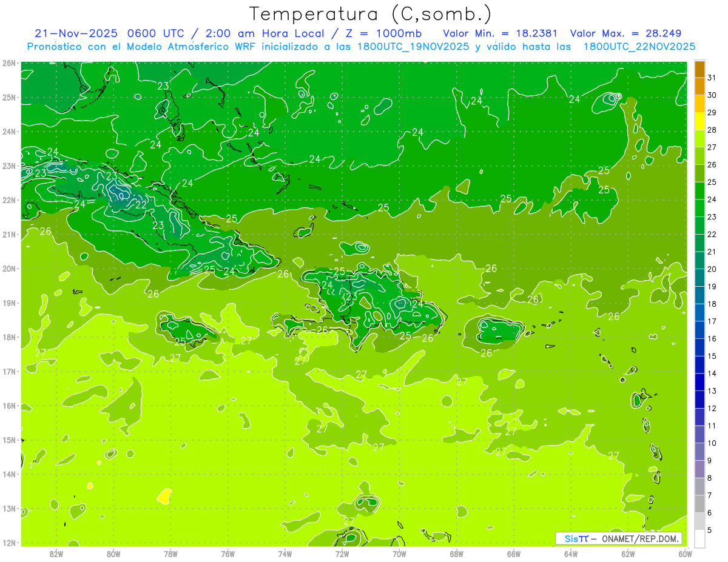The width and height of the screenshot is (728, 562).
Task: Click the 15N latitude axis label
Action: 9,440
